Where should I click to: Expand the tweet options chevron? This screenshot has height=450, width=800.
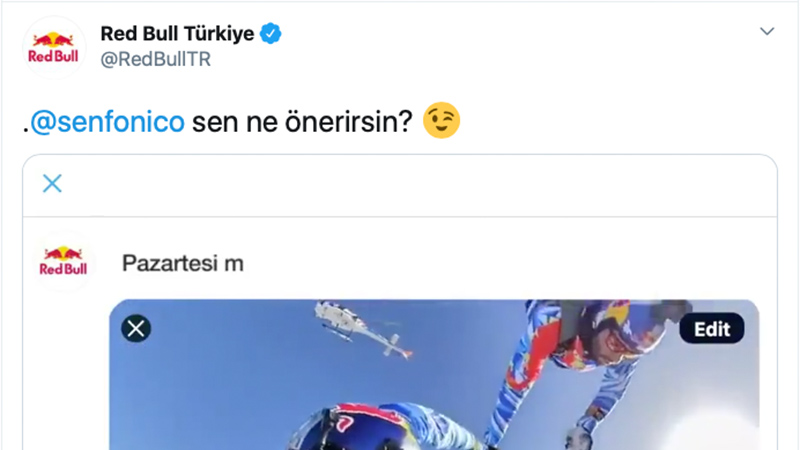[x=767, y=31]
